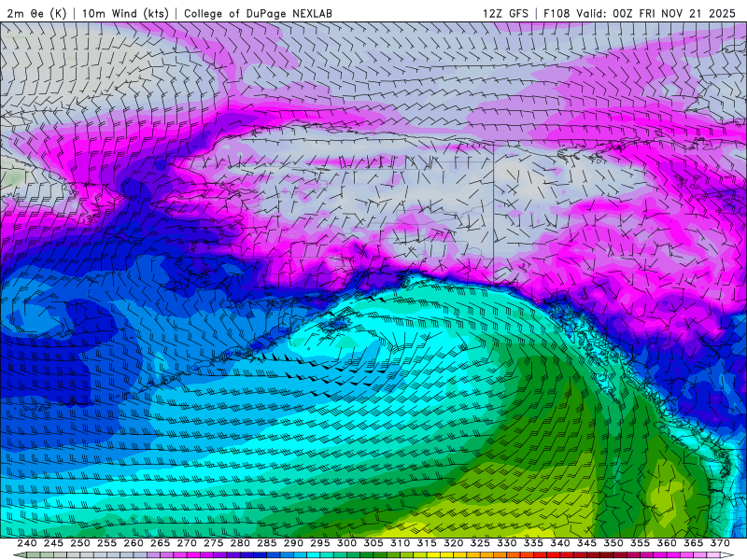
Task: Click the 370 colorbar value label
Action: pos(720,543)
